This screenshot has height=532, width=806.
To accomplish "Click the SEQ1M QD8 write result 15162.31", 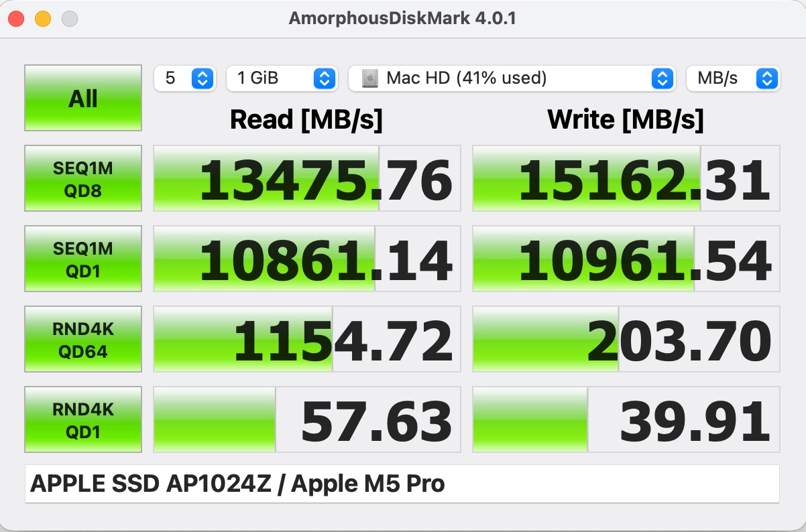I will point(626,178).
